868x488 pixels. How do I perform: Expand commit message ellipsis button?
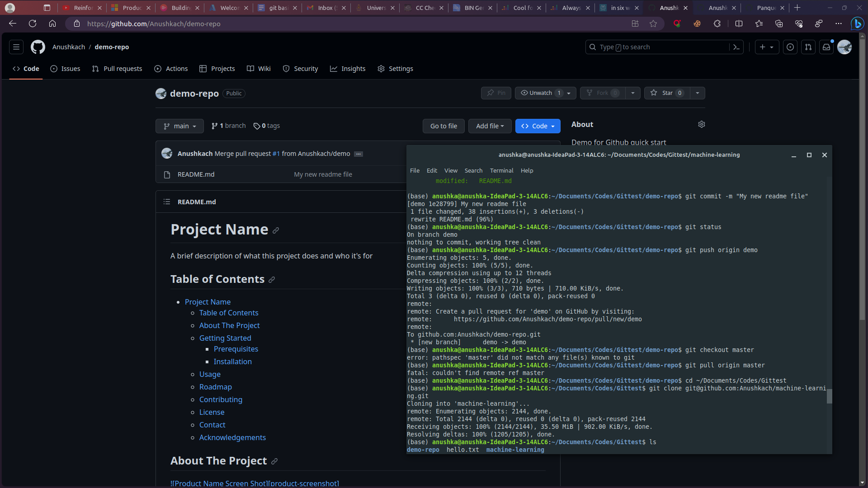pyautogui.click(x=359, y=154)
